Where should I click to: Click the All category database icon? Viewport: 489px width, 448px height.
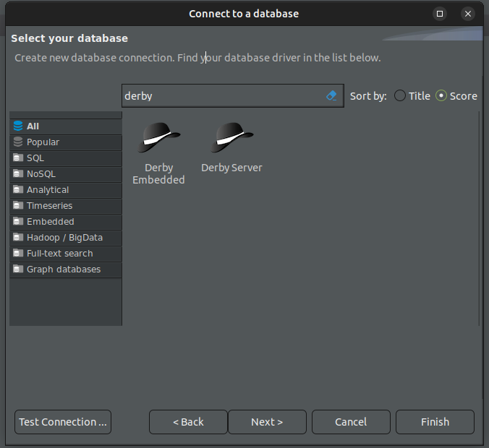pos(18,126)
